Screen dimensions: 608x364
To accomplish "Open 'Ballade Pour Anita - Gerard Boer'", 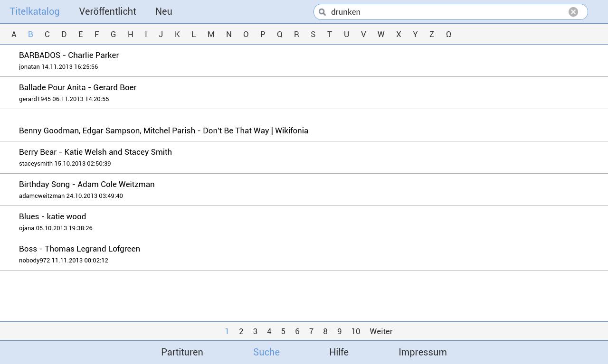I will 304,93.
